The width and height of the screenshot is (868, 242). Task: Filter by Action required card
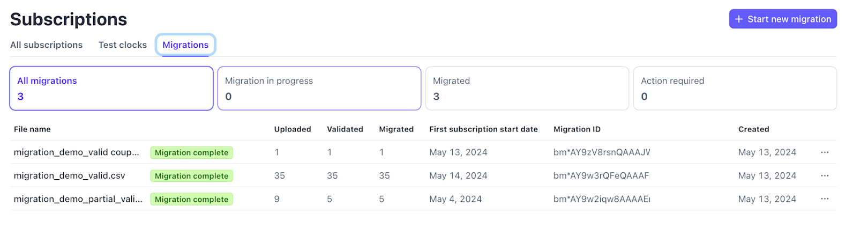point(735,89)
